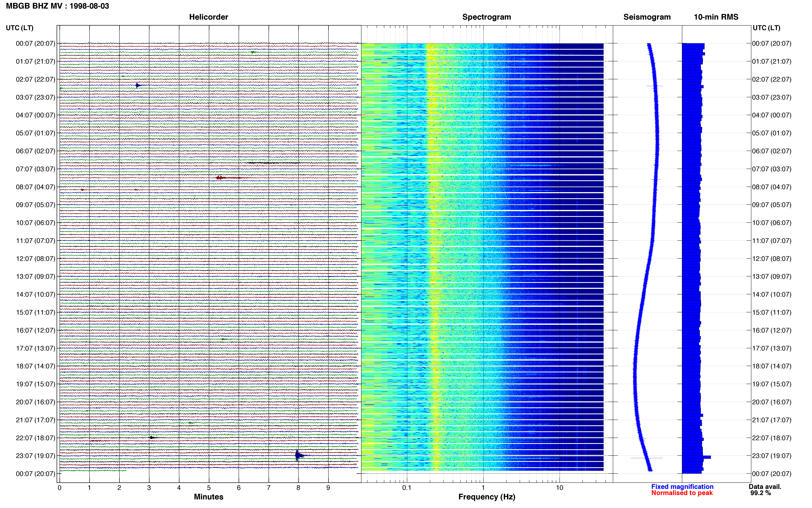812x508 pixels.
Task: Click the '0.1' frequency tick label
Action: click(x=407, y=488)
